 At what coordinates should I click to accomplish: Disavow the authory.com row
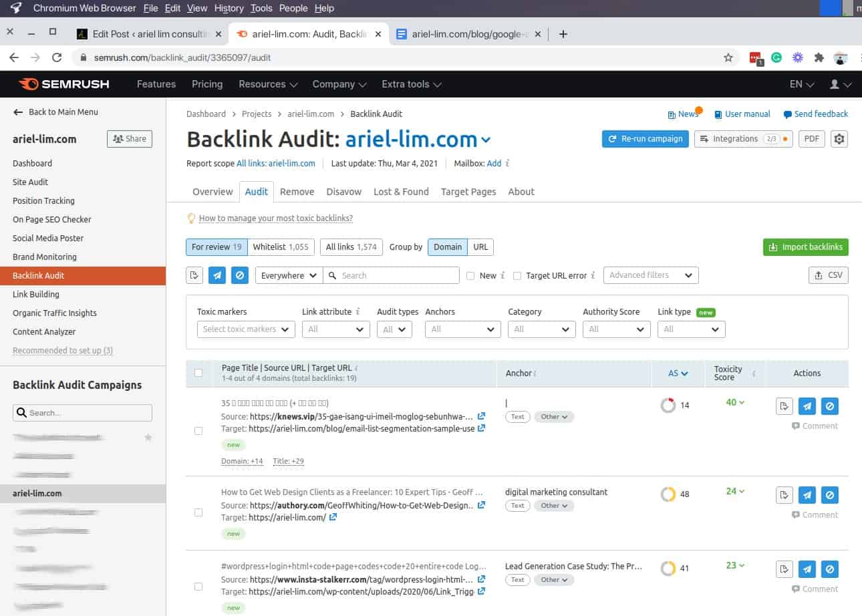point(829,495)
